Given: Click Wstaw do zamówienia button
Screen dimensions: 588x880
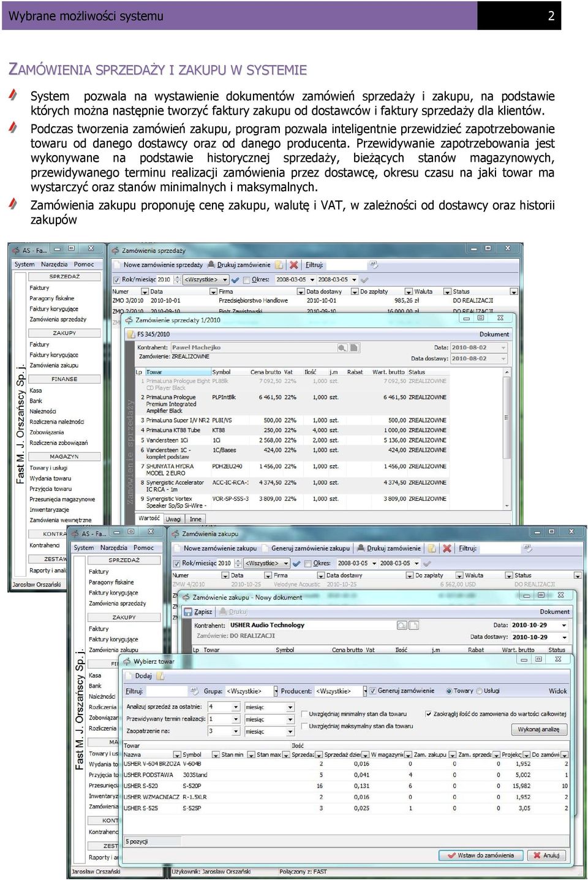Looking at the screenshot, I should click(x=481, y=855).
